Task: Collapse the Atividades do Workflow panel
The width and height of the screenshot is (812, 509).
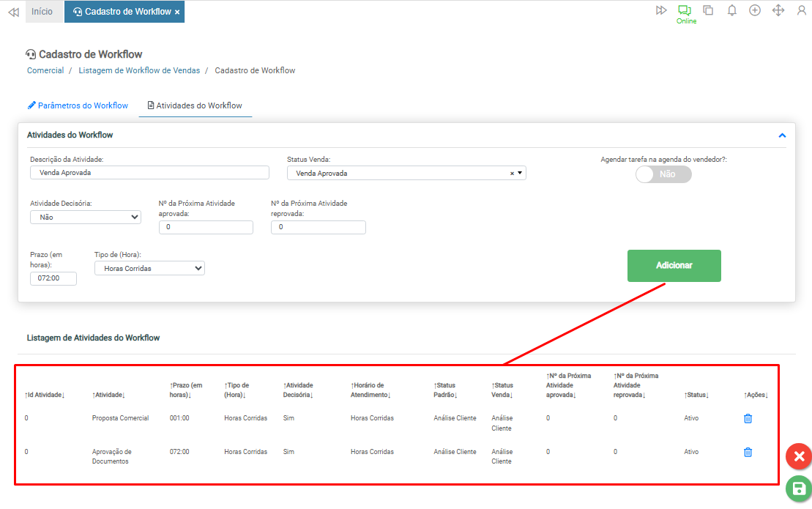Action: [x=782, y=135]
